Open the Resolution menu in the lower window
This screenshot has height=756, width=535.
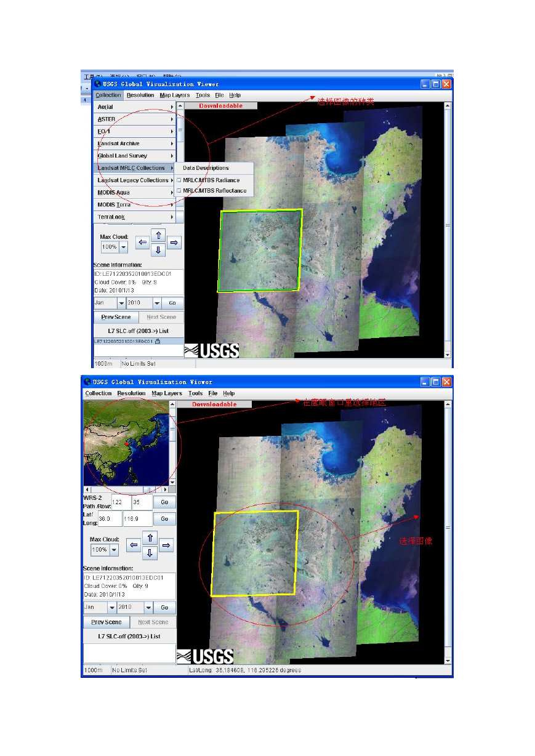pyautogui.click(x=131, y=393)
